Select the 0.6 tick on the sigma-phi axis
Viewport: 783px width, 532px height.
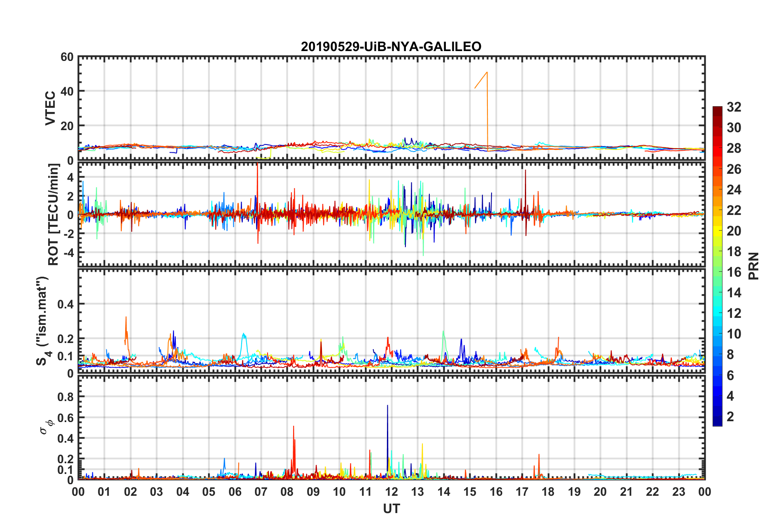pyautogui.click(x=65, y=418)
